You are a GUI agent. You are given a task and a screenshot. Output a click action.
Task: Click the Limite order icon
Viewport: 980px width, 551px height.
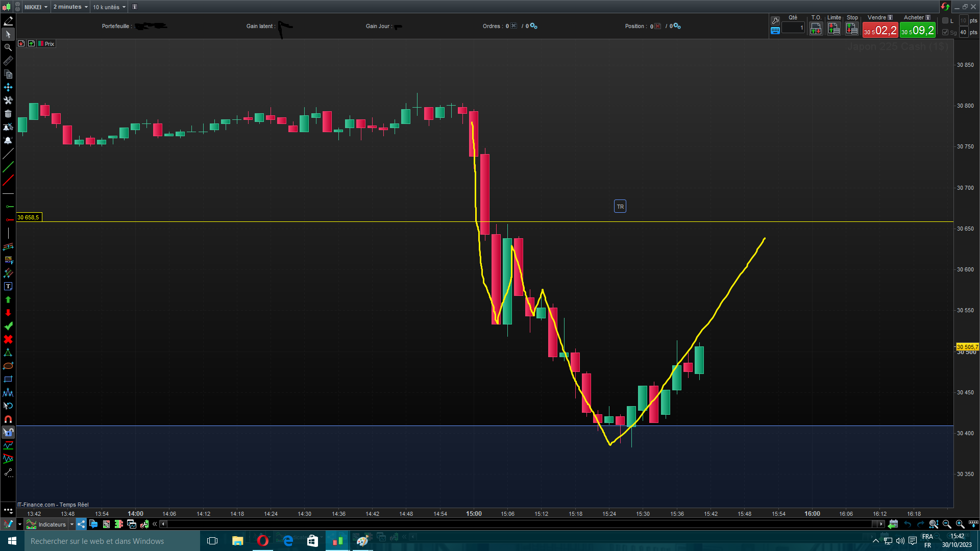pos(834,29)
